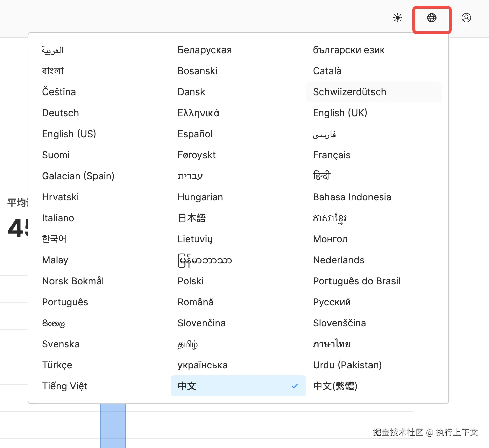489x448 pixels.
Task: Choose Español from the dropdown
Action: (x=195, y=134)
